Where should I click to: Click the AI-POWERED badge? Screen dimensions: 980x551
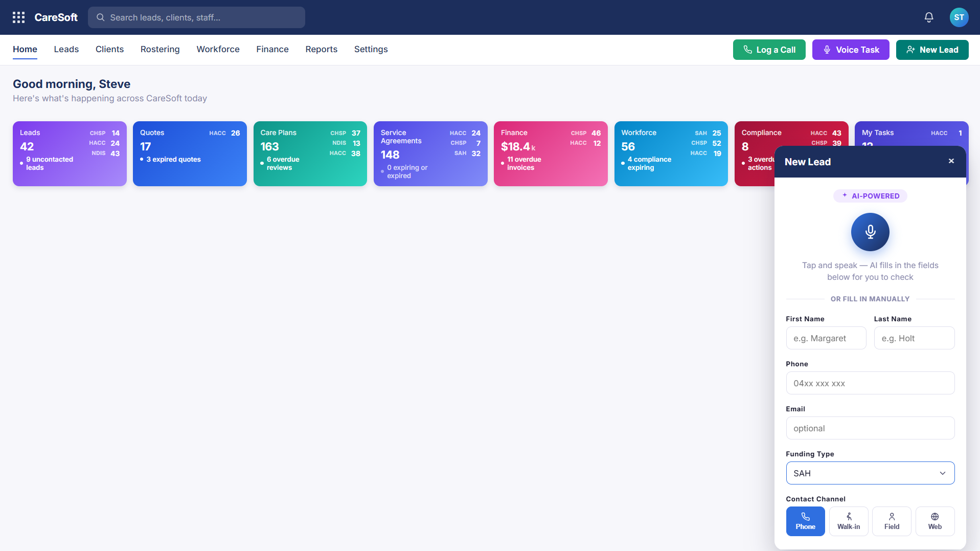[870, 196]
